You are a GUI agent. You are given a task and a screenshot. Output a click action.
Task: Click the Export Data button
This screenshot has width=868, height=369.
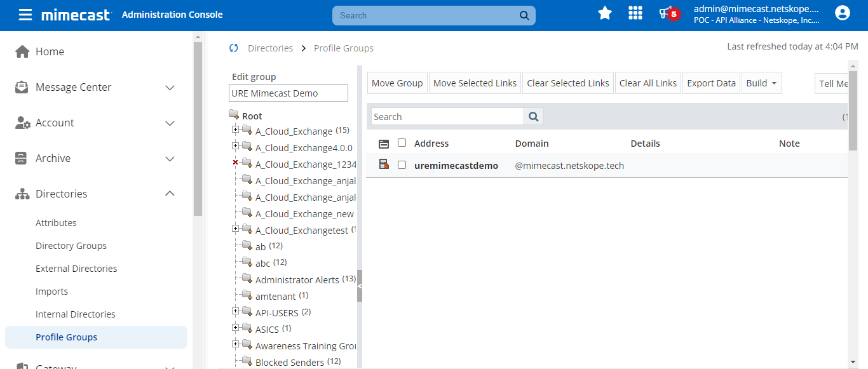click(711, 83)
